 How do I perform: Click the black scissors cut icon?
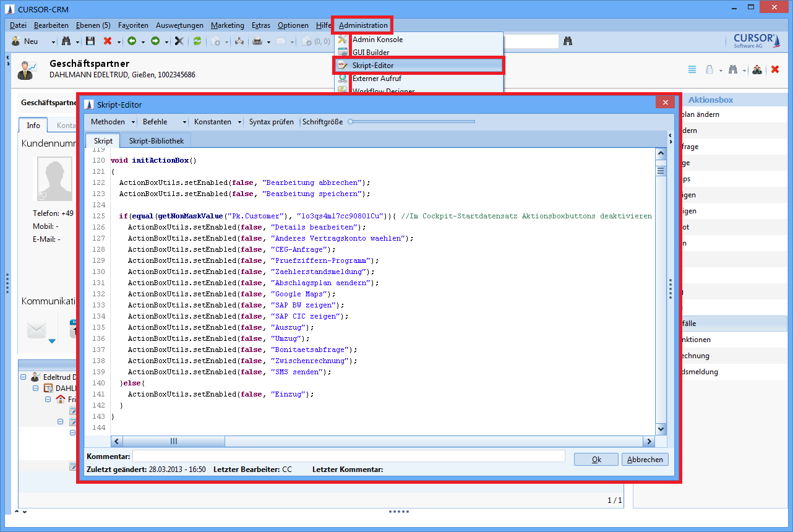(179, 41)
